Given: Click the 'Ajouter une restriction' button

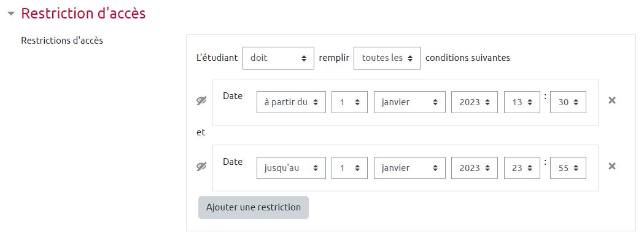Looking at the screenshot, I should coord(254,207).
